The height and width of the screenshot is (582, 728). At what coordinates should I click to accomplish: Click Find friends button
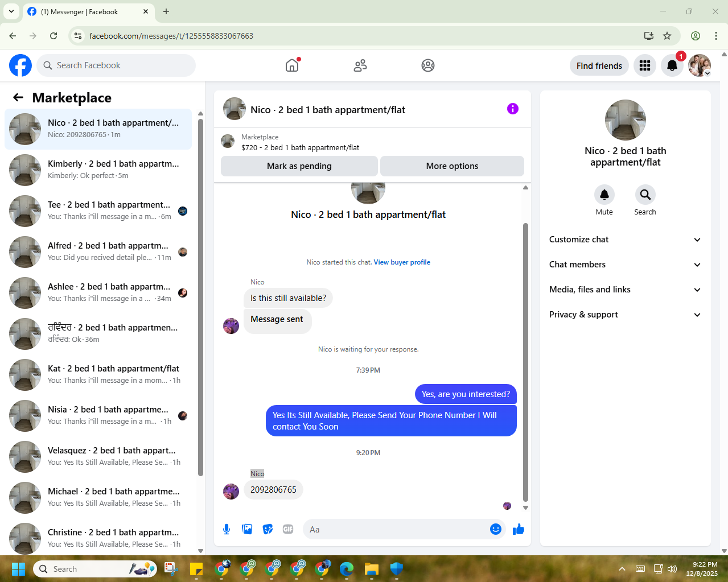point(599,65)
